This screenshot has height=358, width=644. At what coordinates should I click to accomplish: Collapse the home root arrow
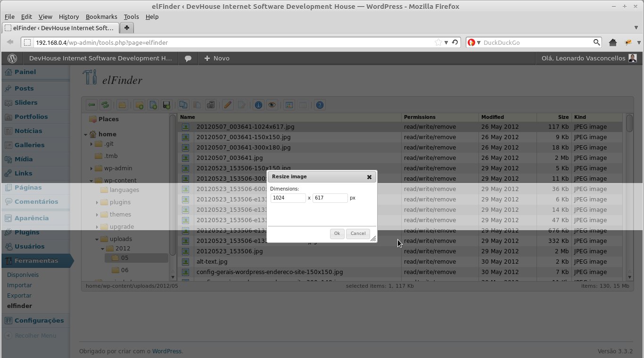(86, 134)
